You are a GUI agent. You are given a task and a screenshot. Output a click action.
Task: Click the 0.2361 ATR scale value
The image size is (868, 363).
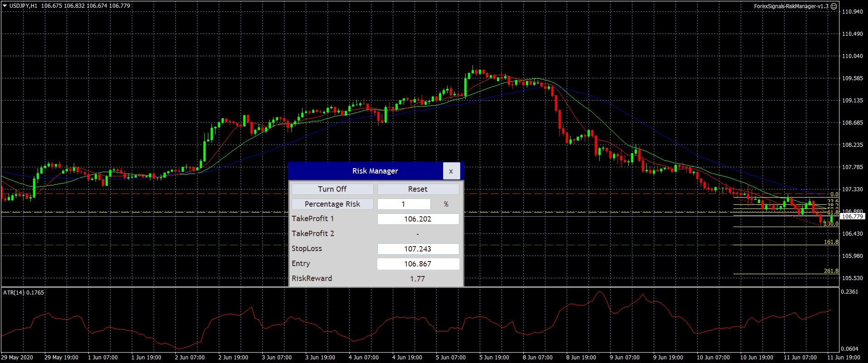850,292
